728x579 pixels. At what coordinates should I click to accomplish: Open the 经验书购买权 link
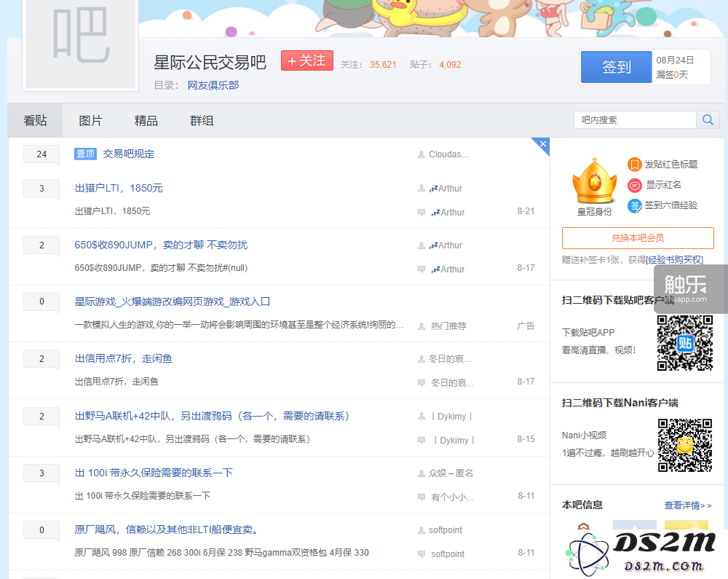point(675,260)
